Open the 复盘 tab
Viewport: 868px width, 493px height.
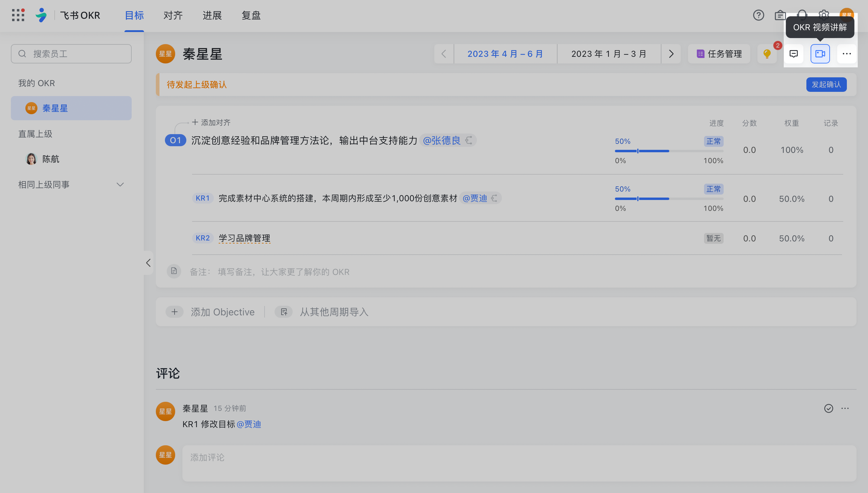point(251,15)
